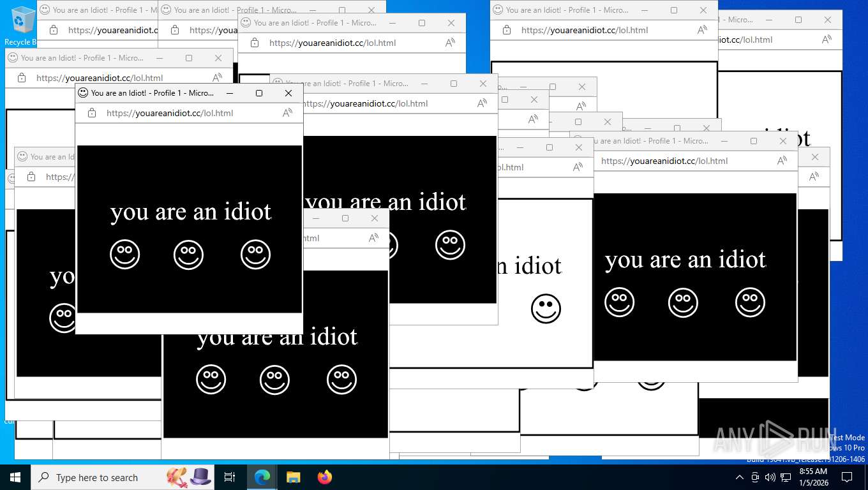The image size is (868, 490).
Task: Click the middle smiley in the bottom-center black page
Action: 274,380
